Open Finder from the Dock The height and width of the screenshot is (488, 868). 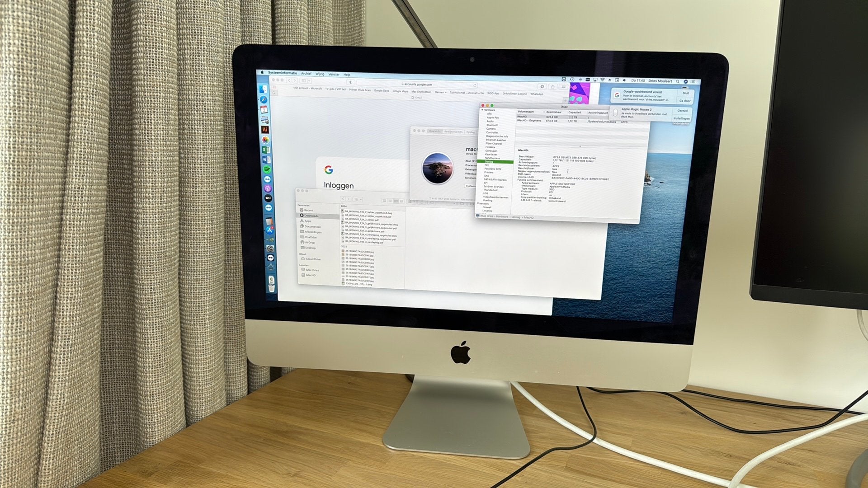click(x=263, y=89)
